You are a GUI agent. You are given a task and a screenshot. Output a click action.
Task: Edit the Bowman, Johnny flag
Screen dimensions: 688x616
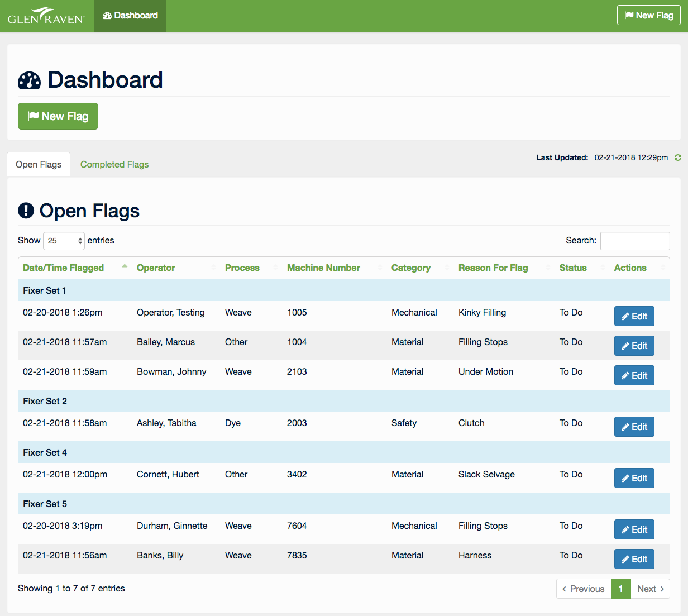(x=634, y=375)
